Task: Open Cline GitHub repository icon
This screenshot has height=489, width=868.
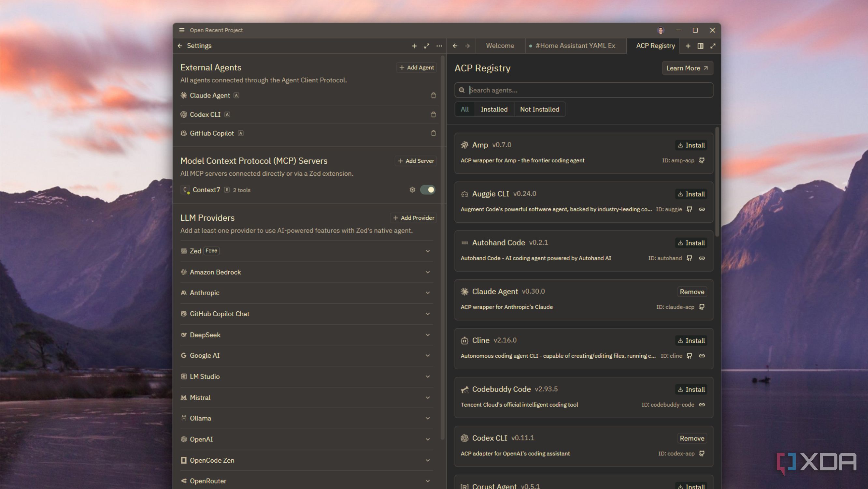Action: [690, 356]
